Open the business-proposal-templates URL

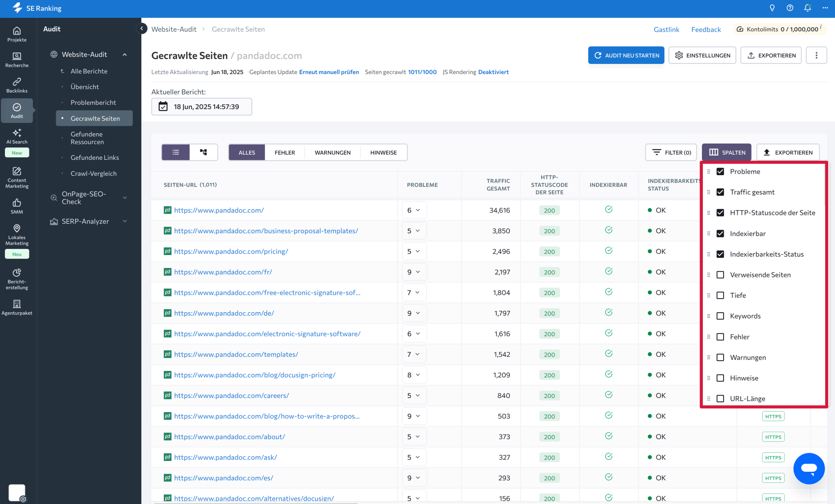pyautogui.click(x=266, y=231)
